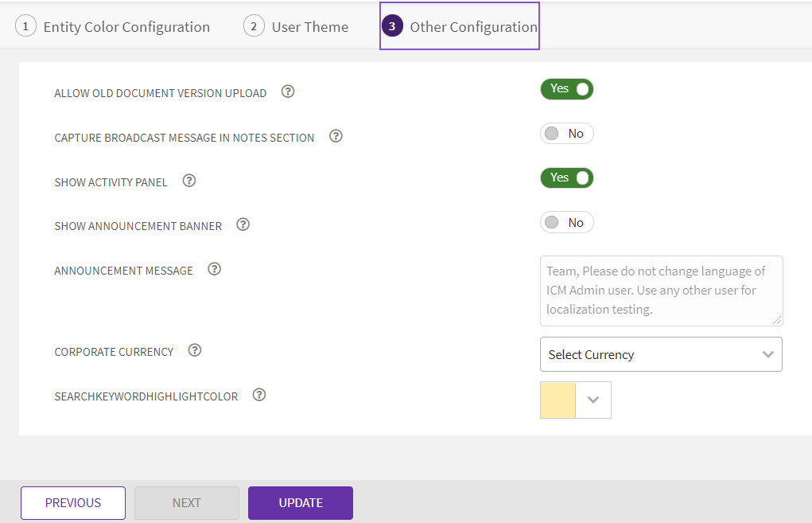Click help icon next to Show Announcement Banner
The width and height of the screenshot is (812, 523).
pos(243,224)
